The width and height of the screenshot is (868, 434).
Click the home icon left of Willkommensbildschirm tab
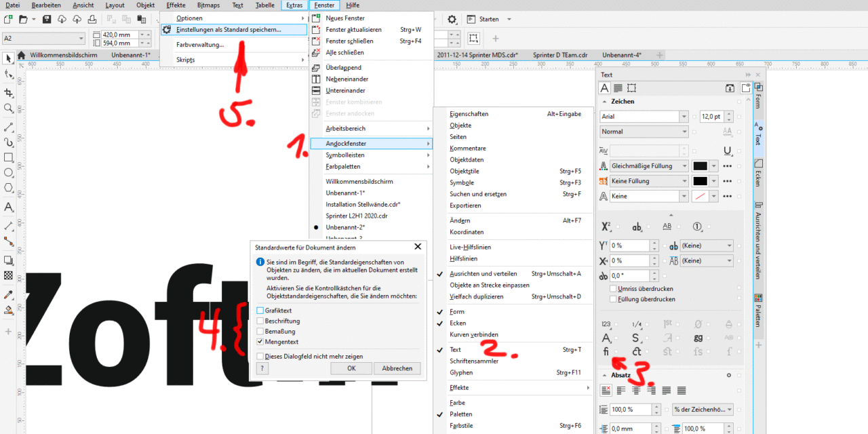[22, 55]
